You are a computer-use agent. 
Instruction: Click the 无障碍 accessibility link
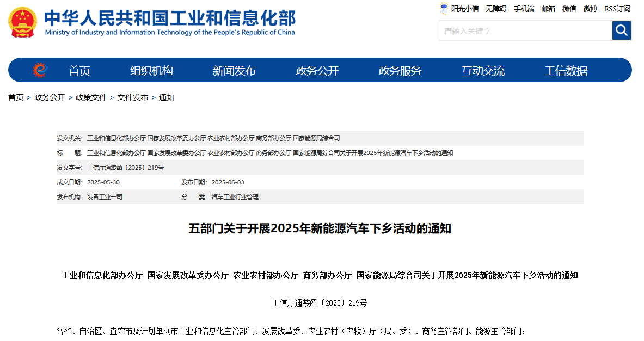(x=496, y=9)
